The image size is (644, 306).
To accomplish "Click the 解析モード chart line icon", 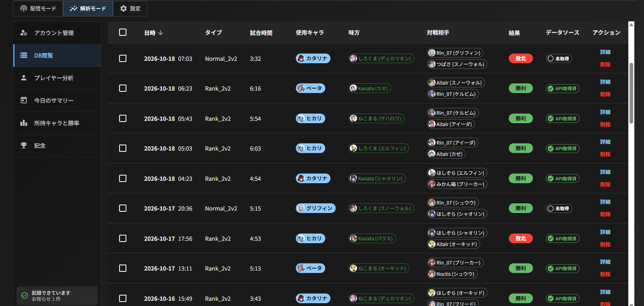I will 73,8.
